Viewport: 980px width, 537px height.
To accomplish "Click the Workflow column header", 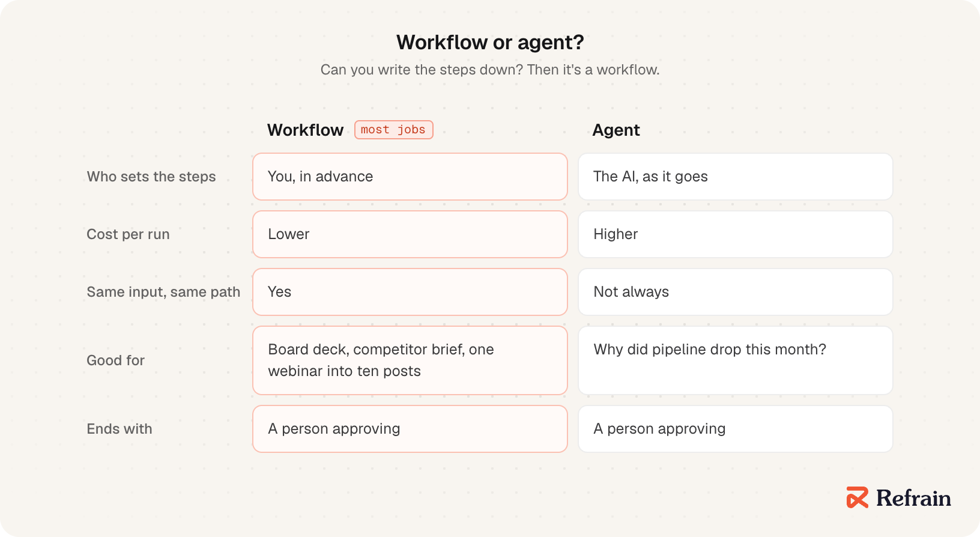I will 306,130.
